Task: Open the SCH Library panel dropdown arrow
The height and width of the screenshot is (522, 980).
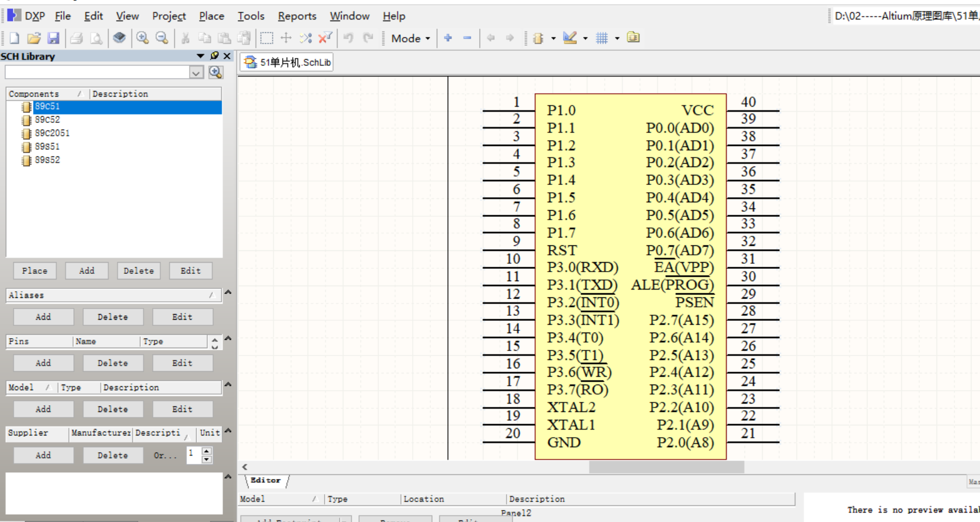Action: 200,56
